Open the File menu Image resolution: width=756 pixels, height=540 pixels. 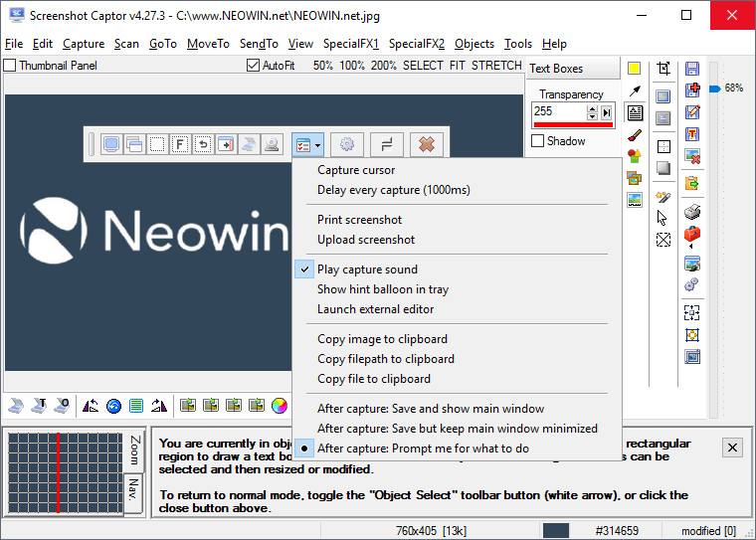(x=14, y=44)
